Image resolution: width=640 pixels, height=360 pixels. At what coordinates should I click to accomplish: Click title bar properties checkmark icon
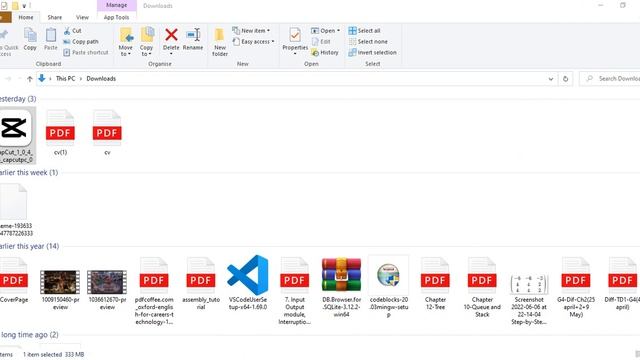pos(4,6)
